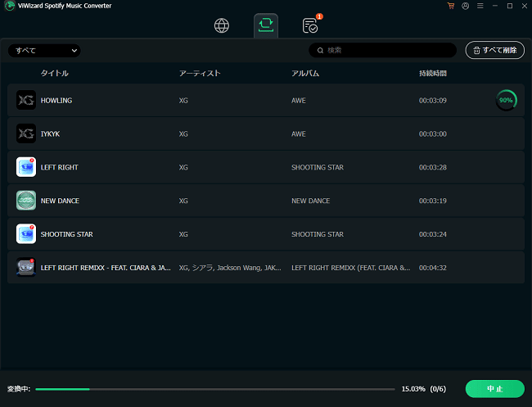Minimize the ViWizard window
Image resolution: width=532 pixels, height=407 pixels.
[x=495, y=6]
